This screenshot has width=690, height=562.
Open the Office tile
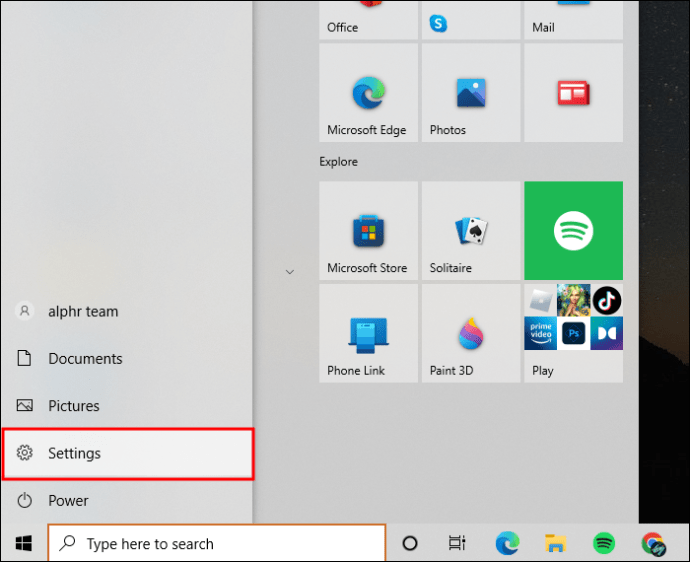pos(368,20)
